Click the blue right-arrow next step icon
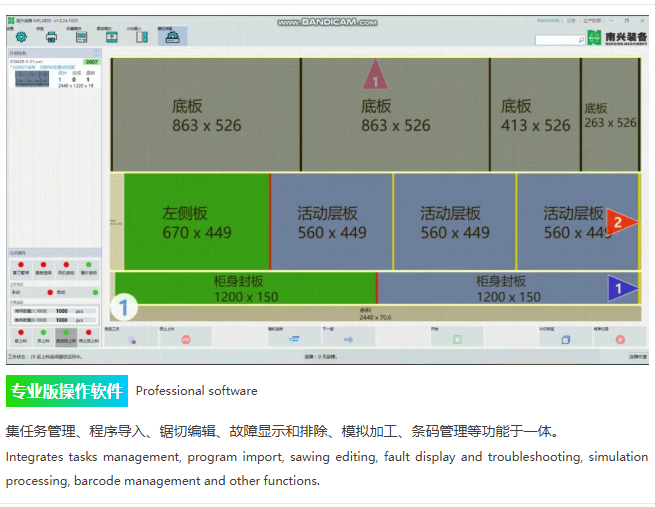The image size is (655, 507). (x=350, y=340)
